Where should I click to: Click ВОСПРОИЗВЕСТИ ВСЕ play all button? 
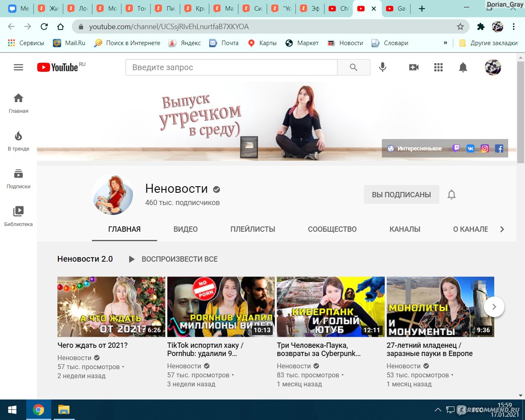click(x=173, y=259)
